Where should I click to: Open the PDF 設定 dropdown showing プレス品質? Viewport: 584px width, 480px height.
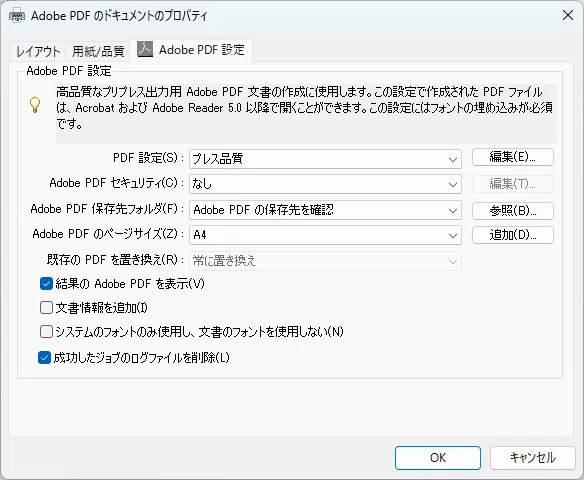click(325, 159)
